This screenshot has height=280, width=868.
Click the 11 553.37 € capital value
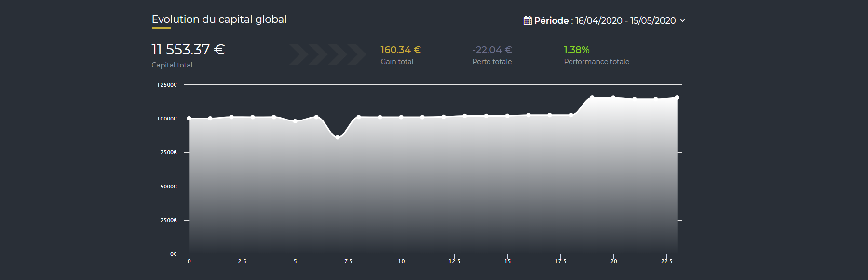[x=188, y=50]
